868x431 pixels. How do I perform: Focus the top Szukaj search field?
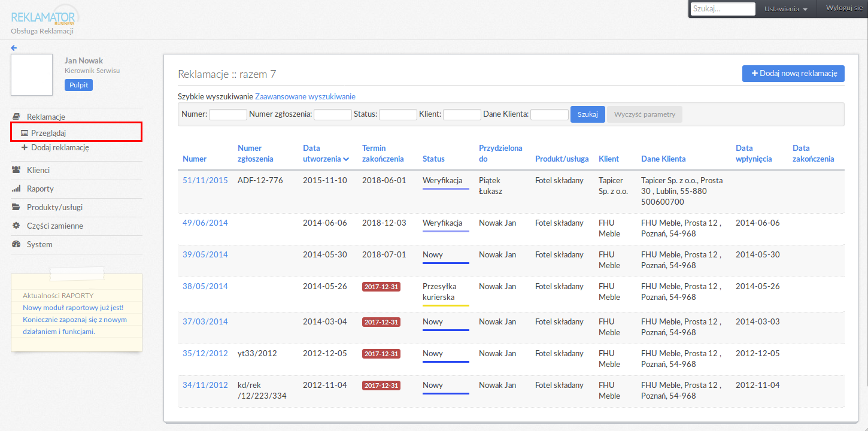[723, 9]
